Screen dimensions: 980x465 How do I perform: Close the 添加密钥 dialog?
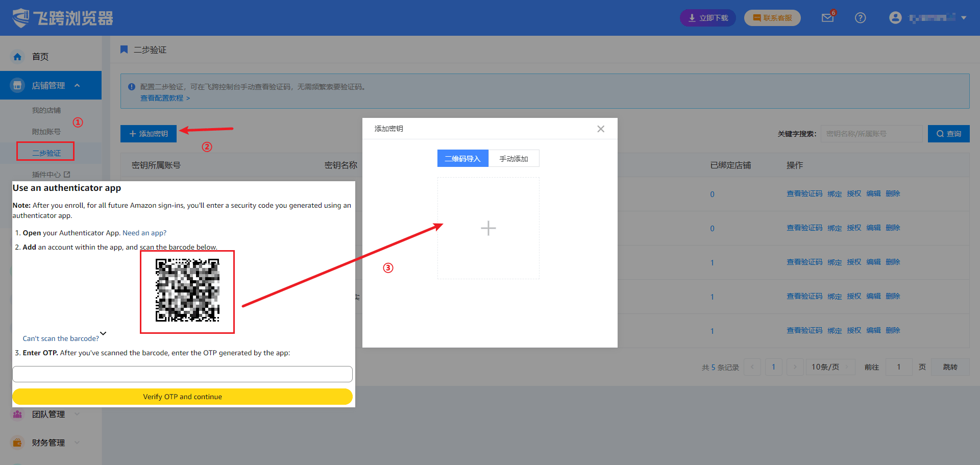point(601,129)
